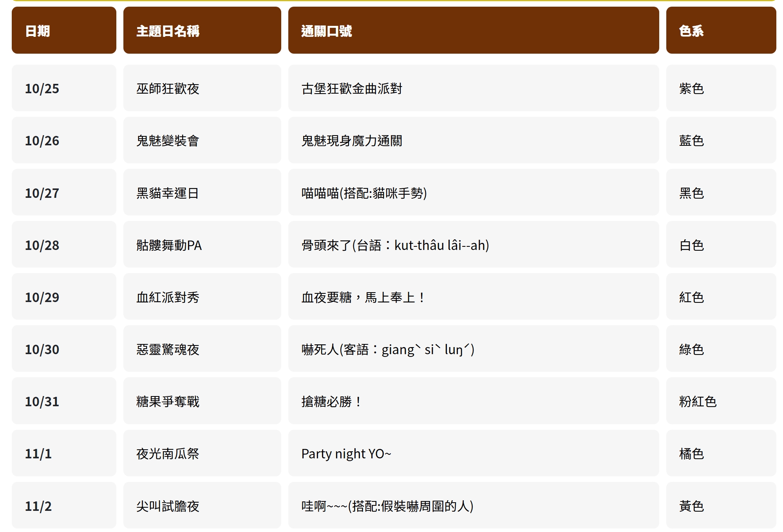783x532 pixels.
Task: Click the 嚇死人 Hakka slogan cell
Action: [473, 349]
